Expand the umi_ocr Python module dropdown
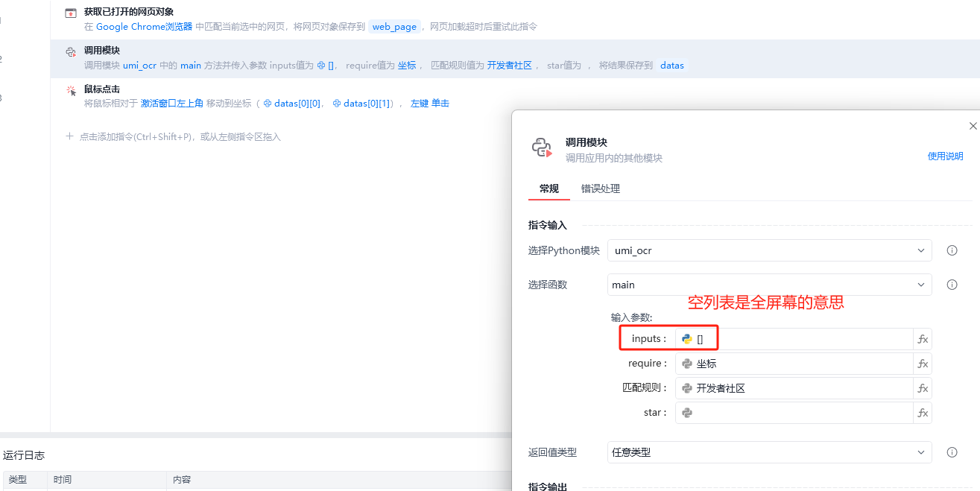 pos(769,250)
